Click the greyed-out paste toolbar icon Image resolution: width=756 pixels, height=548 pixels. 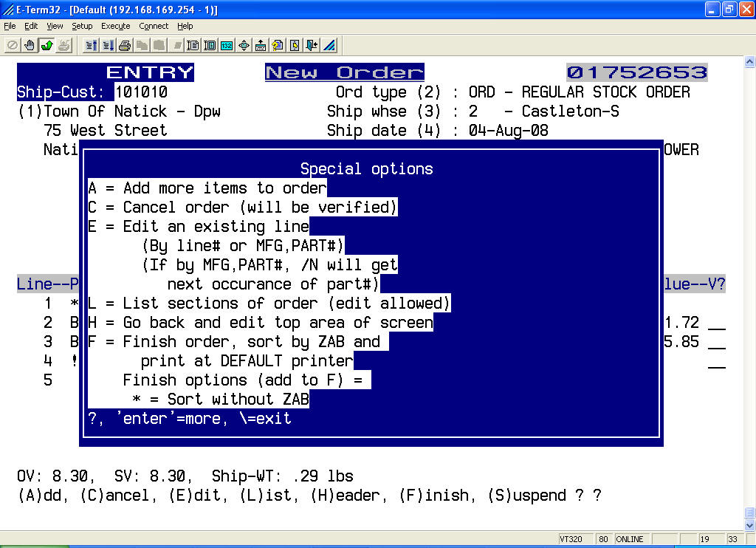tap(159, 45)
